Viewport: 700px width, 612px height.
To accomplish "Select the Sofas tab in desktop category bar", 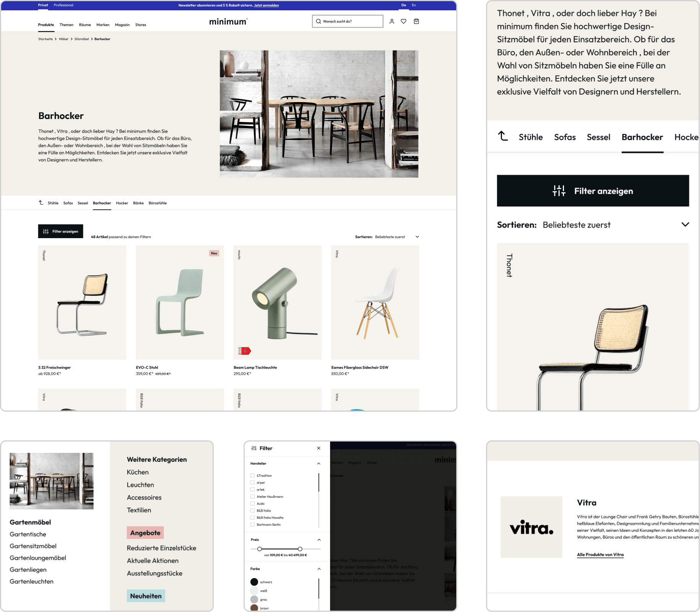I will [68, 203].
